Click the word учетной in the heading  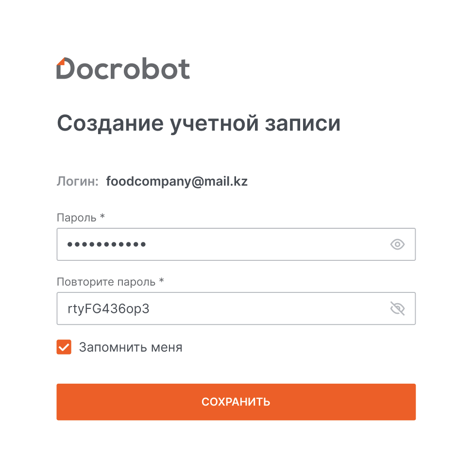pyautogui.click(x=214, y=123)
